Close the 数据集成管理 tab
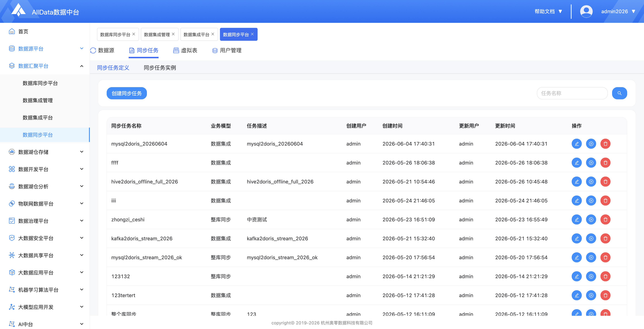Viewport: 644px width, 329px height. (173, 34)
